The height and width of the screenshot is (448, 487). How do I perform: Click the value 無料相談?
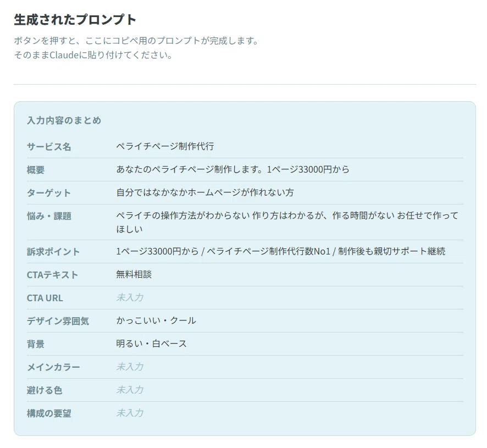pos(134,274)
